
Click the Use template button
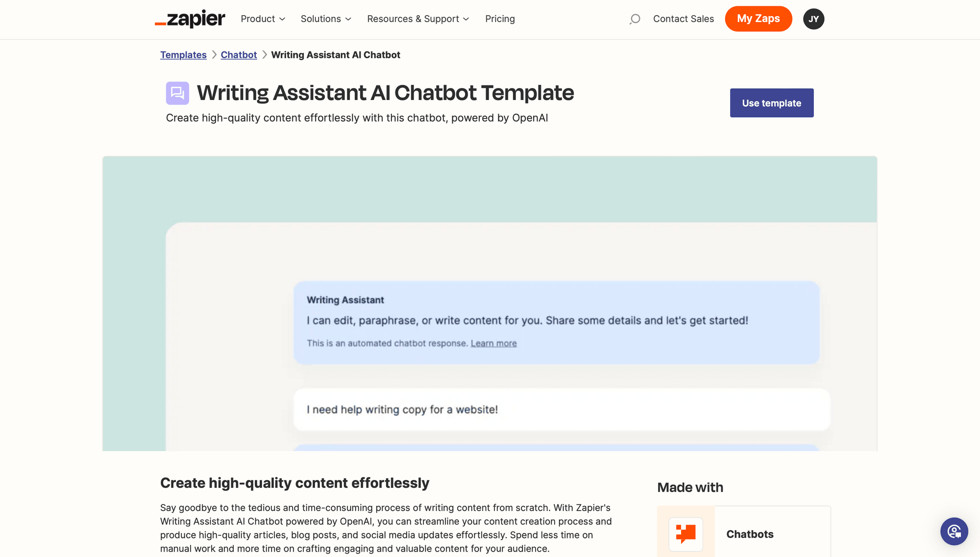tap(772, 102)
